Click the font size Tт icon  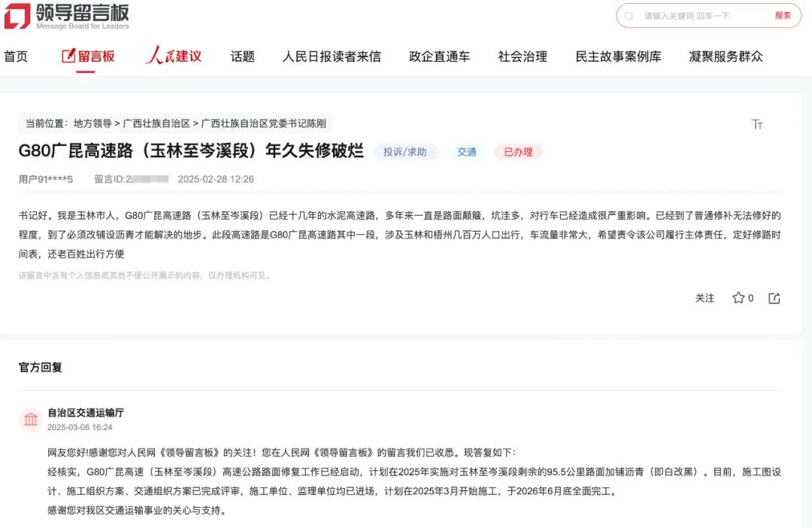pos(757,124)
